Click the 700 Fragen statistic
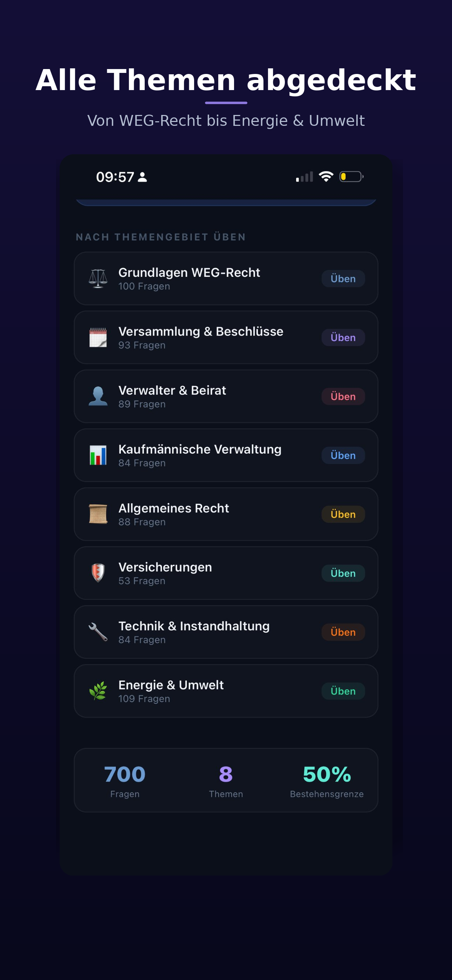The width and height of the screenshot is (452, 980). 125,780
